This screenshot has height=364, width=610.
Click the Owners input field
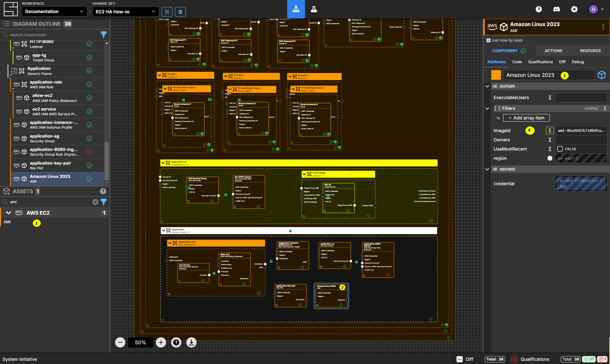click(581, 140)
